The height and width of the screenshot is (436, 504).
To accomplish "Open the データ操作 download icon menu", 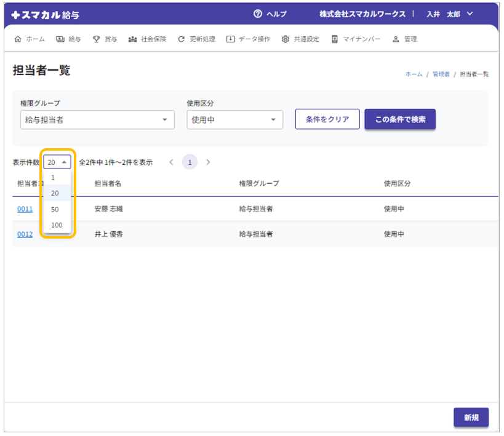I will point(231,39).
